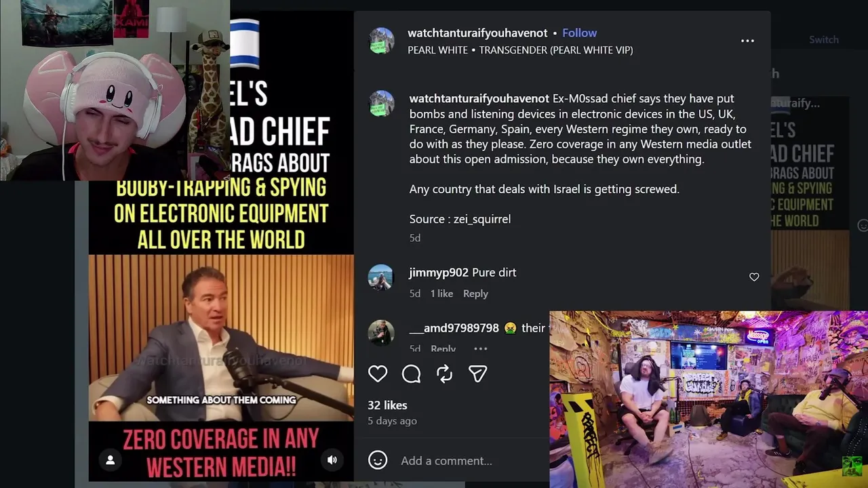View likes on jimmyp902's comment
Screen dimensions: 868x488
coord(441,293)
